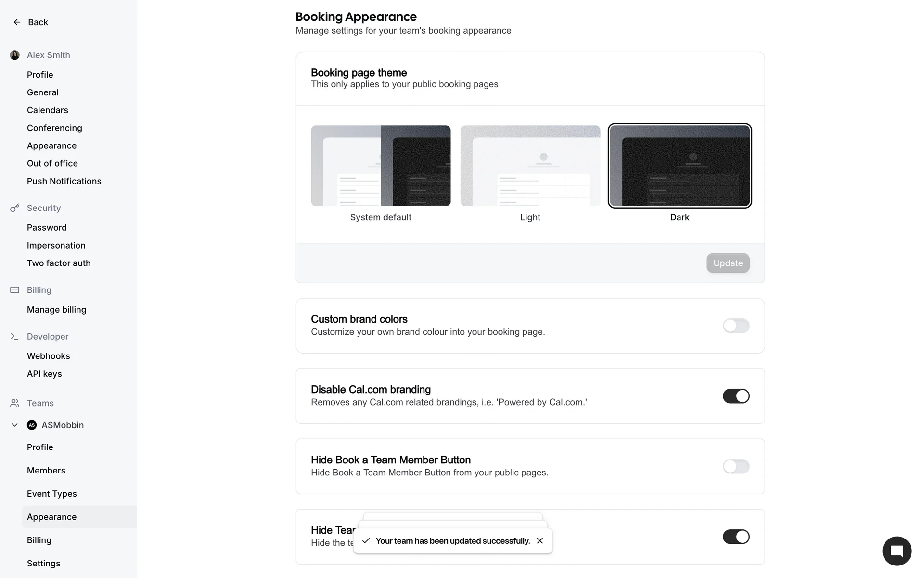Toggle Hide Book a Team Member Button

click(736, 466)
